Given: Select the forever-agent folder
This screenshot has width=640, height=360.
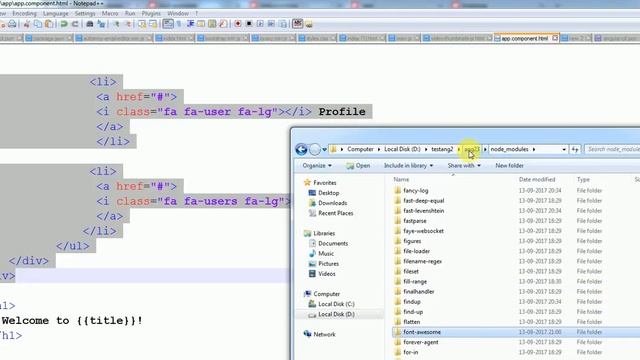Looking at the screenshot, I should (x=421, y=342).
